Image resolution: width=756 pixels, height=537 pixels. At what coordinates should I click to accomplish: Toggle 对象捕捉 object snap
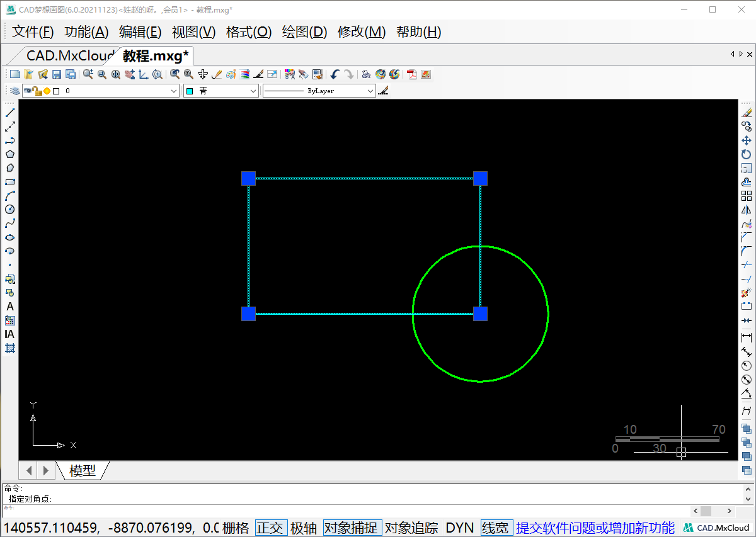(x=352, y=528)
